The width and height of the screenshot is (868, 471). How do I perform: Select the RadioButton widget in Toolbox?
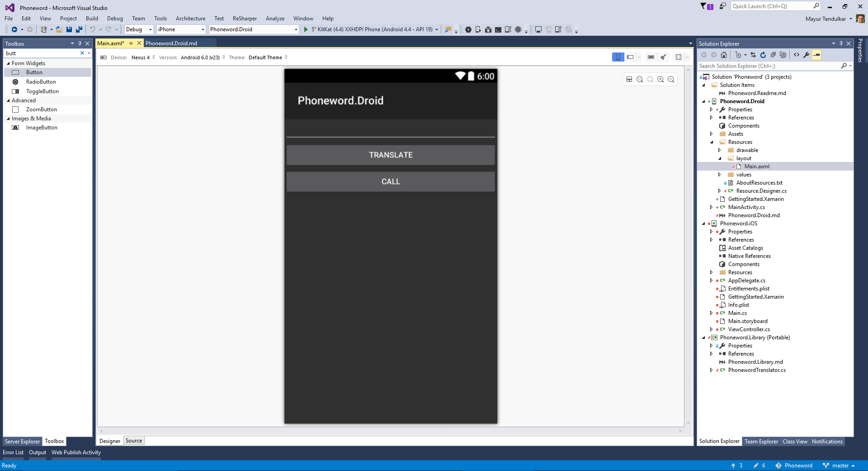[47, 82]
